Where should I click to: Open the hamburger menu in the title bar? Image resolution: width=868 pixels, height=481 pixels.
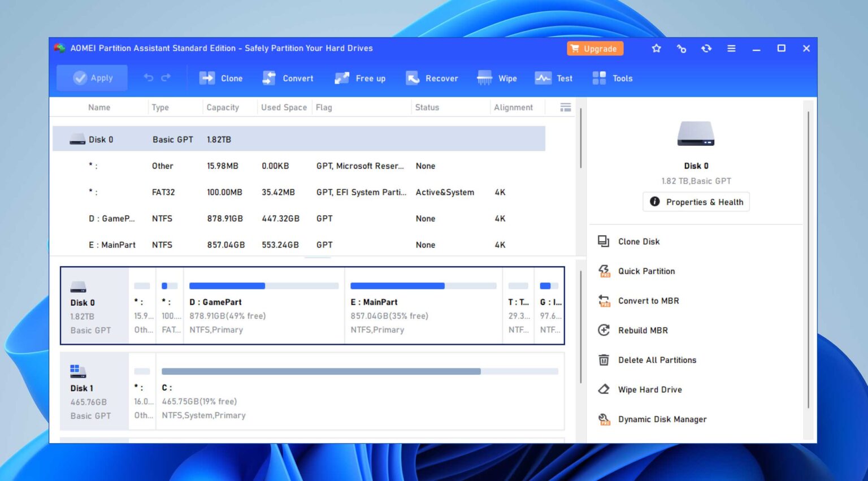731,49
